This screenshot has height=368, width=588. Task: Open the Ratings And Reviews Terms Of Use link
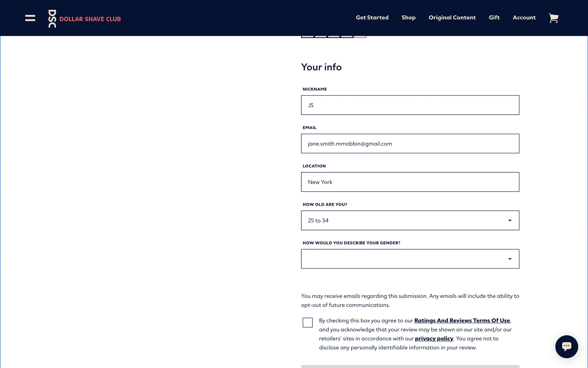(x=462, y=320)
